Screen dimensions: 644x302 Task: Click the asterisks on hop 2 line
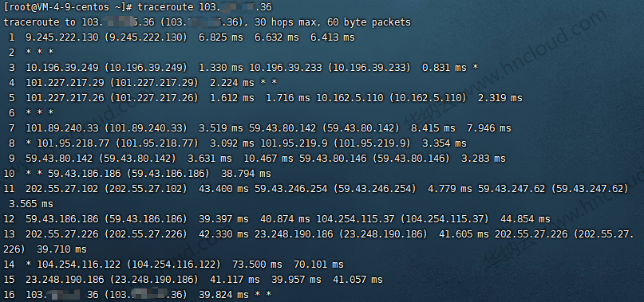pos(39,52)
